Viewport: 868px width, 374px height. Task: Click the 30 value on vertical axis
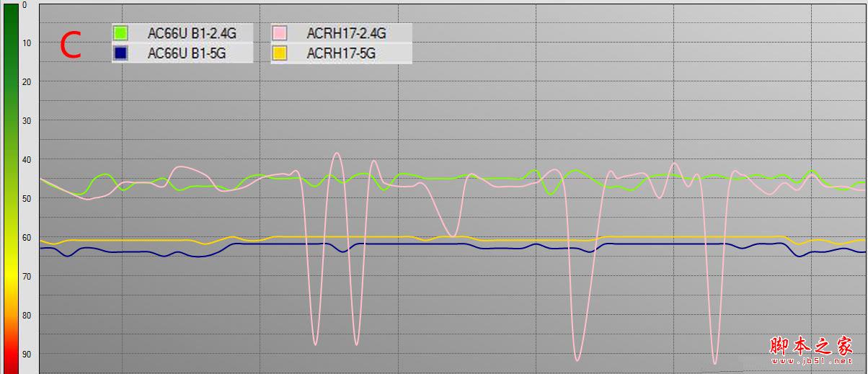point(27,120)
